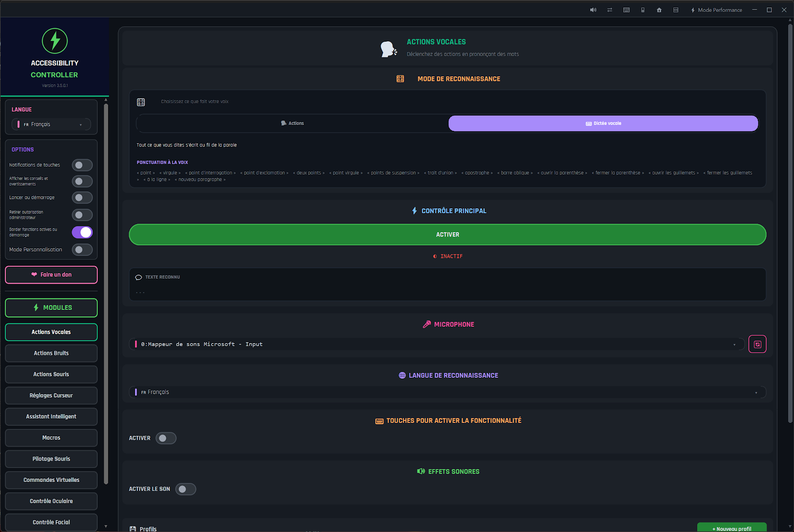Click the globe icon by Langue de Reconnaissance
794x532 pixels.
click(x=402, y=375)
